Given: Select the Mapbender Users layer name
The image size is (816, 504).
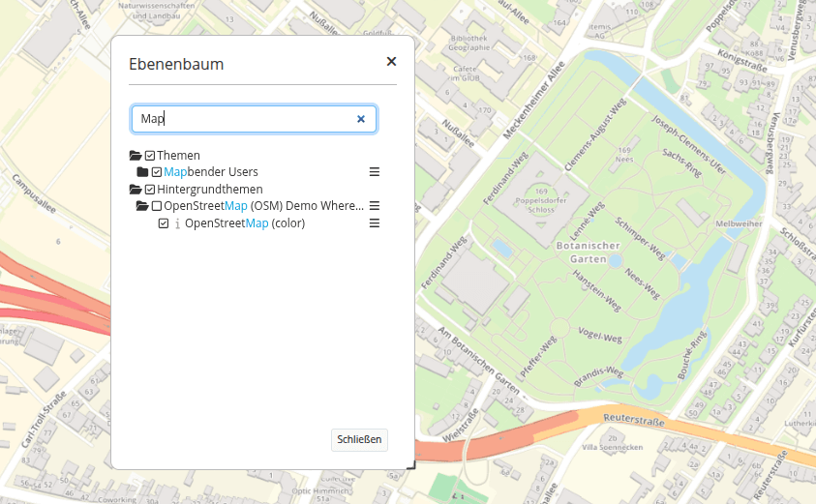Looking at the screenshot, I should pyautogui.click(x=211, y=172).
